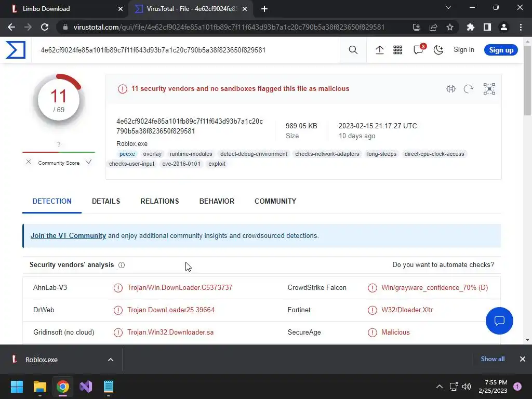The height and width of the screenshot is (399, 532).
Task: Click the Sign in link
Action: pyautogui.click(x=464, y=50)
